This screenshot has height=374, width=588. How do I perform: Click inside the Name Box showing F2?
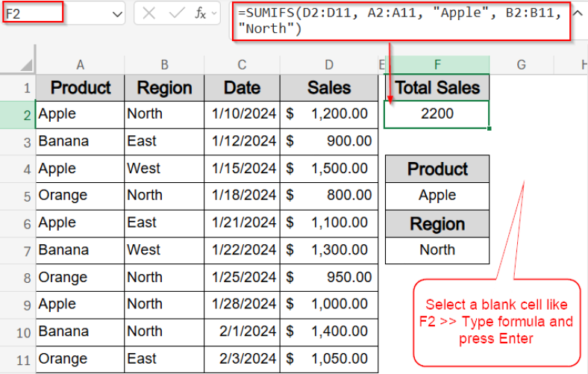52,14
